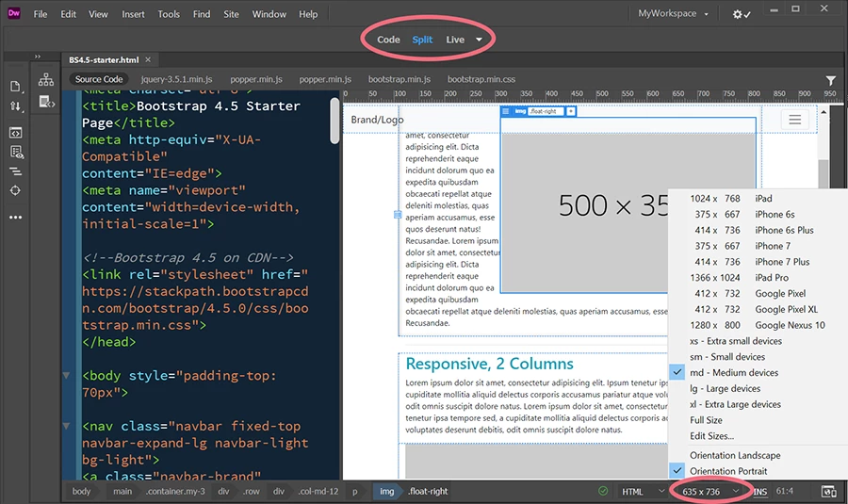Click the green checkmark no-errors status icon

(603, 491)
